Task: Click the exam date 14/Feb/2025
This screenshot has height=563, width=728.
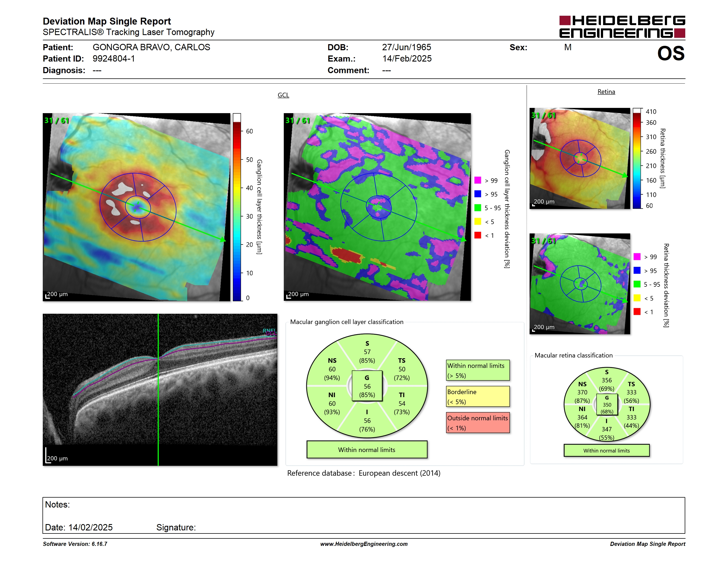Action: pos(407,59)
